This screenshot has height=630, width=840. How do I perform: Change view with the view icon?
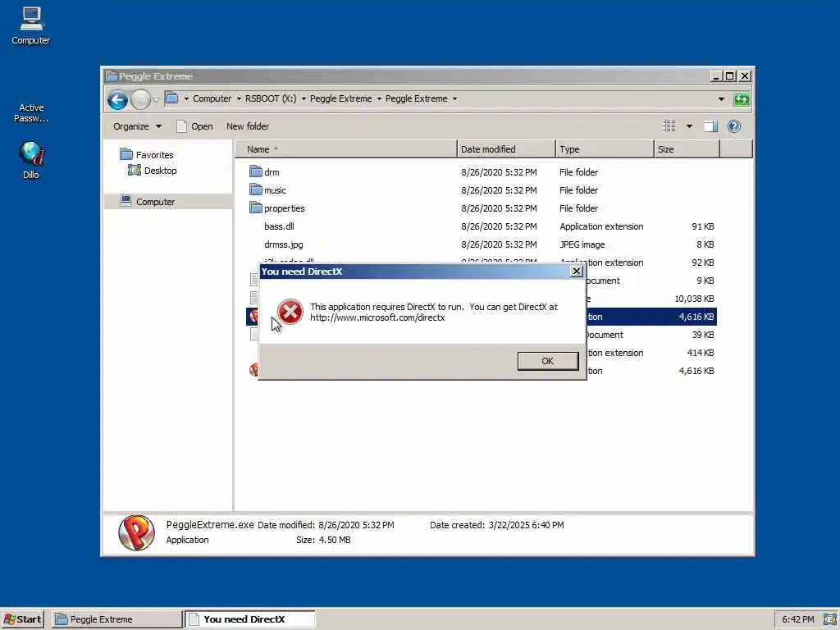669,126
